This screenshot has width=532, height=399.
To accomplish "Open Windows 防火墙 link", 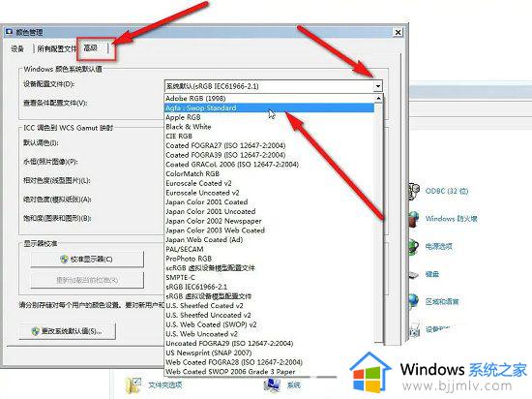I will click(x=452, y=218).
